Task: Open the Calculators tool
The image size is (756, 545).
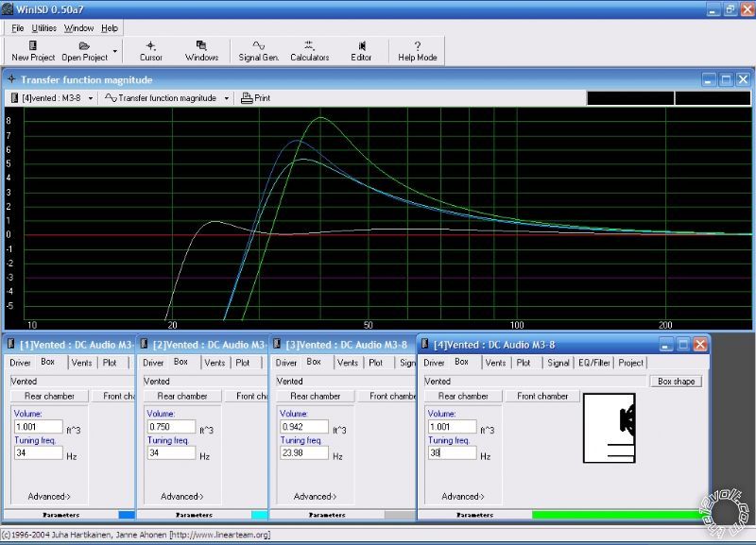Action: coord(309,45)
